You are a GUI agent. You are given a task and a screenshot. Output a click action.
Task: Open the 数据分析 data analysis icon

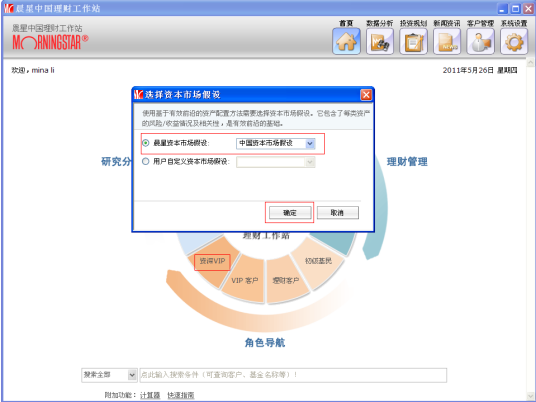pos(380,41)
